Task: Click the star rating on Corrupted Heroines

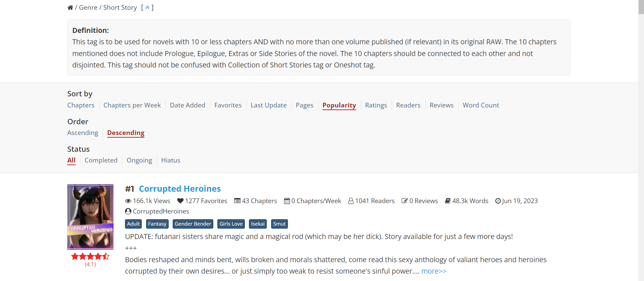Action: point(90,256)
